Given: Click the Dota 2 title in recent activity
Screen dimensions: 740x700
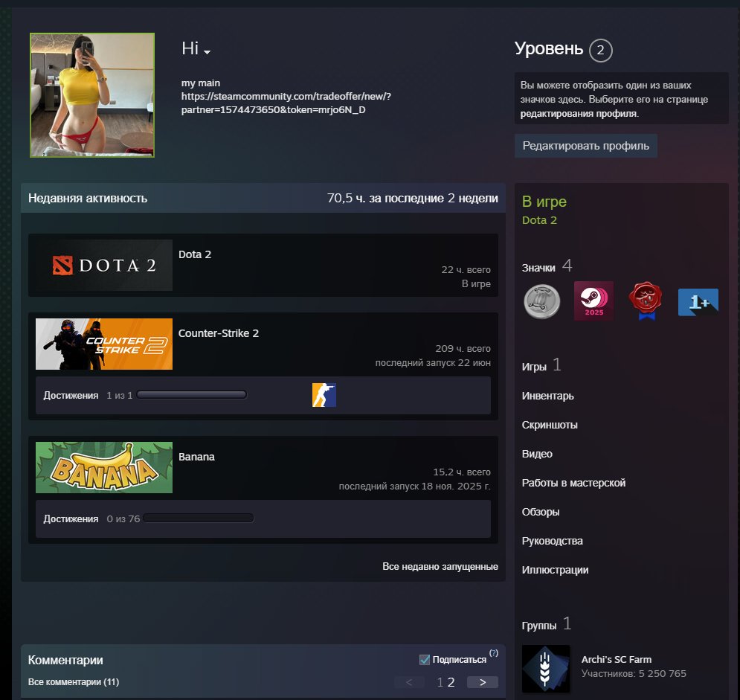Looking at the screenshot, I should tap(195, 254).
